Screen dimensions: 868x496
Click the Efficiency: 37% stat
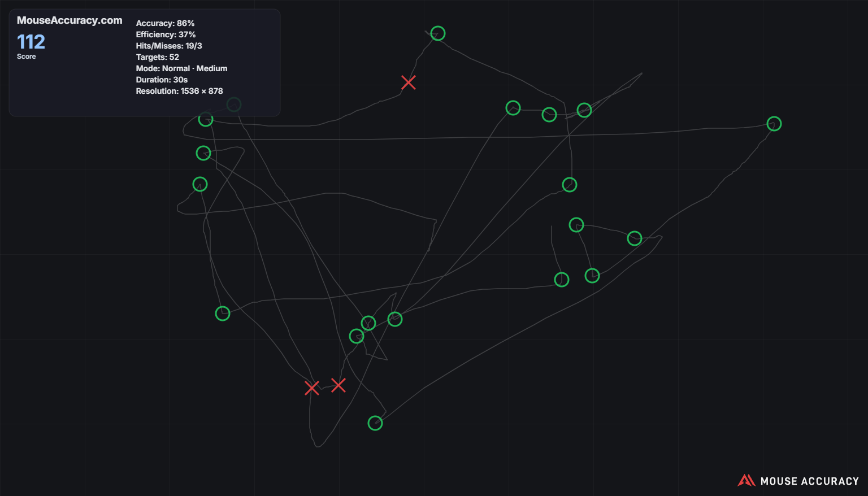[x=166, y=34]
